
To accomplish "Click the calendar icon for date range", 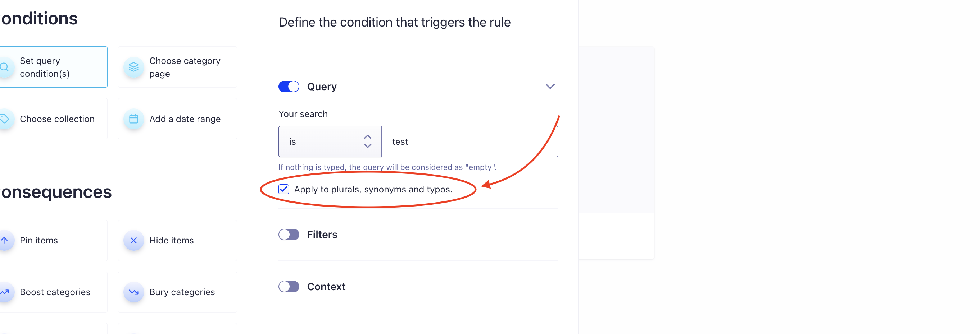I will click(133, 119).
